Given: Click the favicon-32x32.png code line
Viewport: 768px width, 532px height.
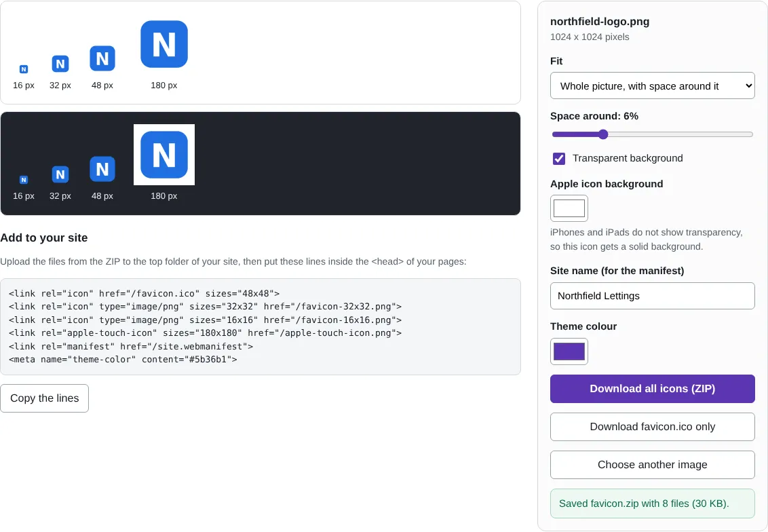Looking at the screenshot, I should click(205, 307).
